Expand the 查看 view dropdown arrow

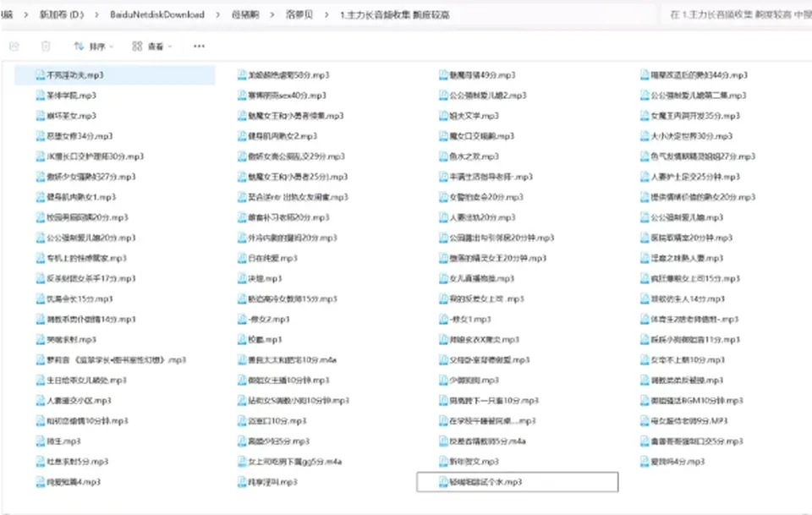(169, 47)
